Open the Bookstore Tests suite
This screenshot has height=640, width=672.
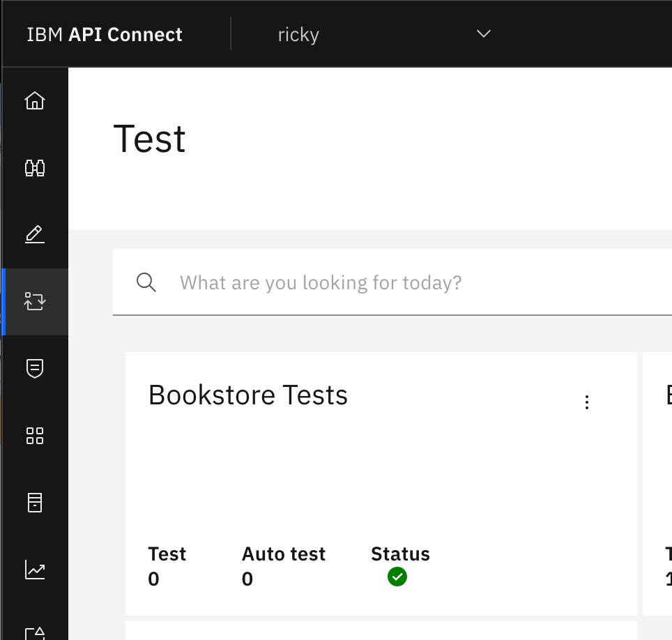click(247, 395)
